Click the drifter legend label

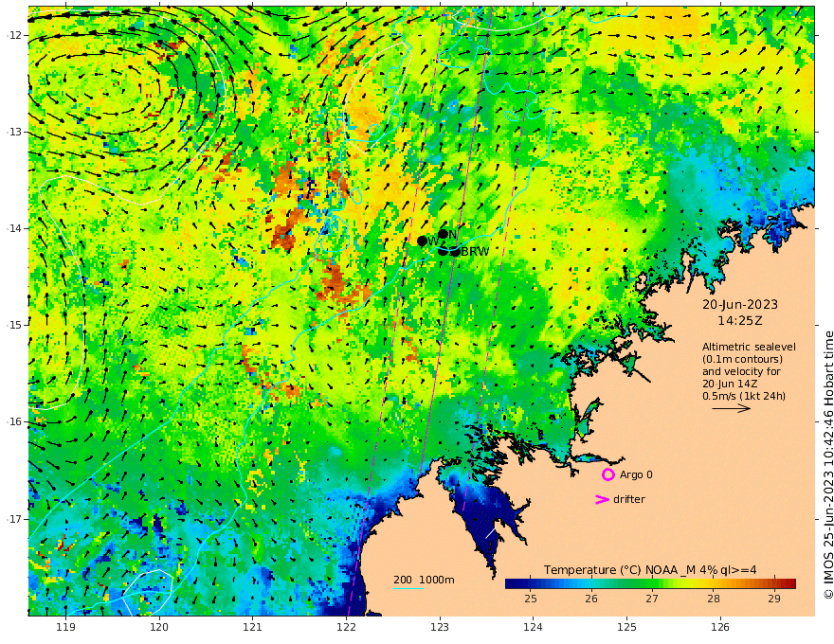point(629,499)
